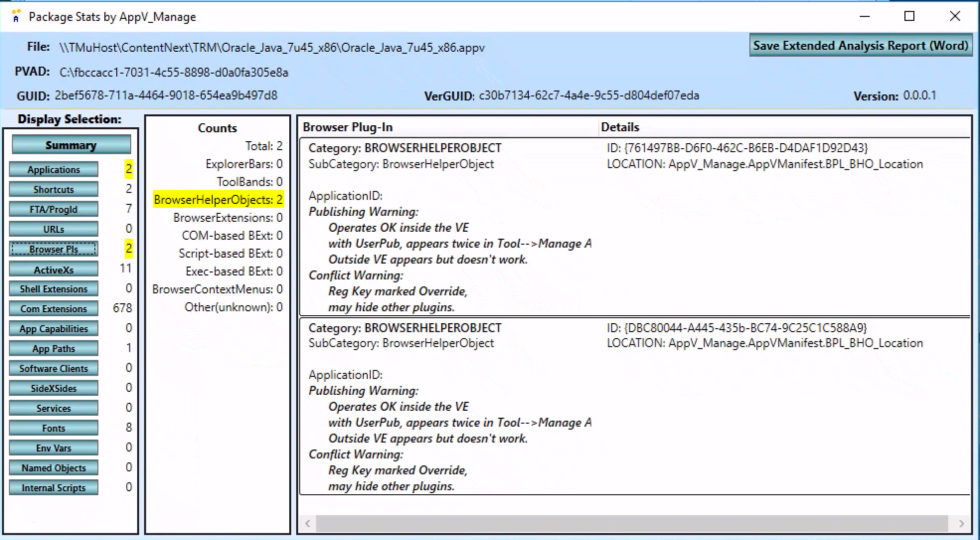Select the ID {761497BB-D6F0-462C-B6EB-D4DAF1D92D43} entry
980x540 pixels.
pos(737,148)
